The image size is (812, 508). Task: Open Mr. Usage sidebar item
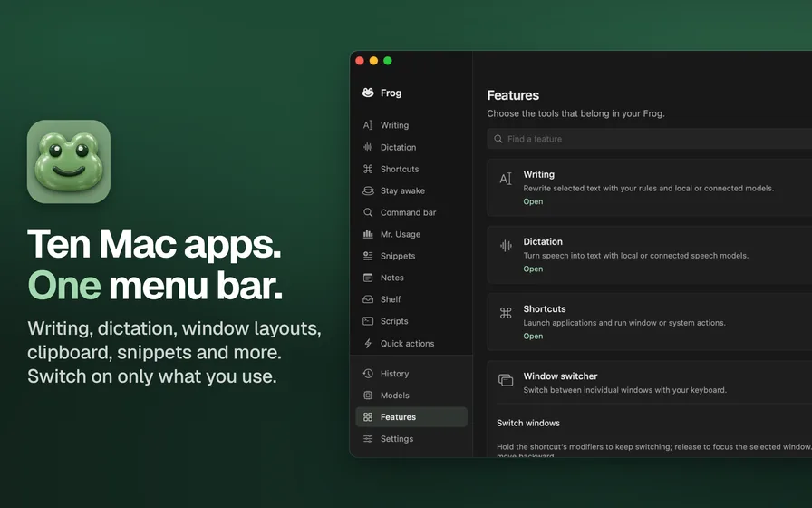[411, 234]
